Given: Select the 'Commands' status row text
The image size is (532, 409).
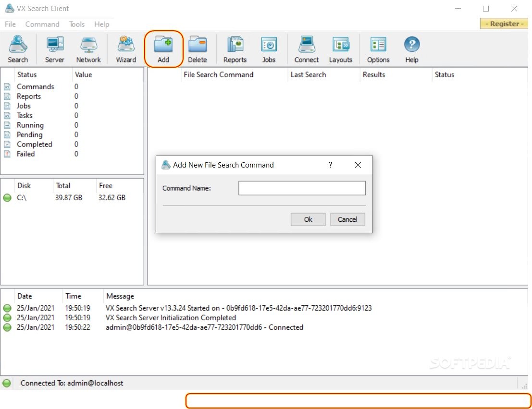Looking at the screenshot, I should click(x=36, y=87).
